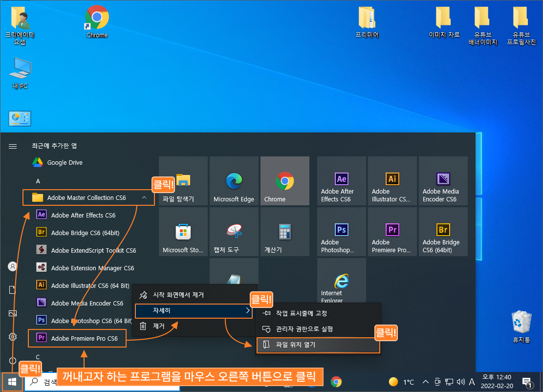Show hidden system tray icons

[x=426, y=382]
